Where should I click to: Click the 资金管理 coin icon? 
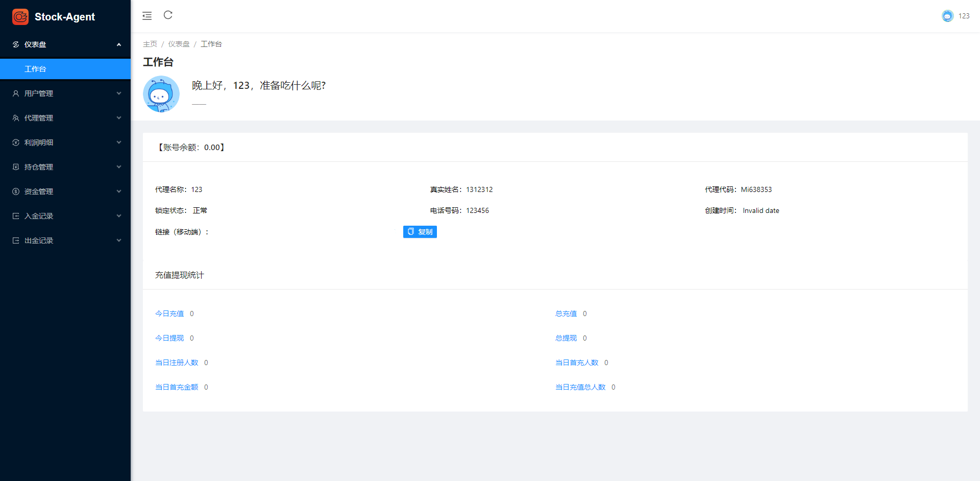pos(16,191)
